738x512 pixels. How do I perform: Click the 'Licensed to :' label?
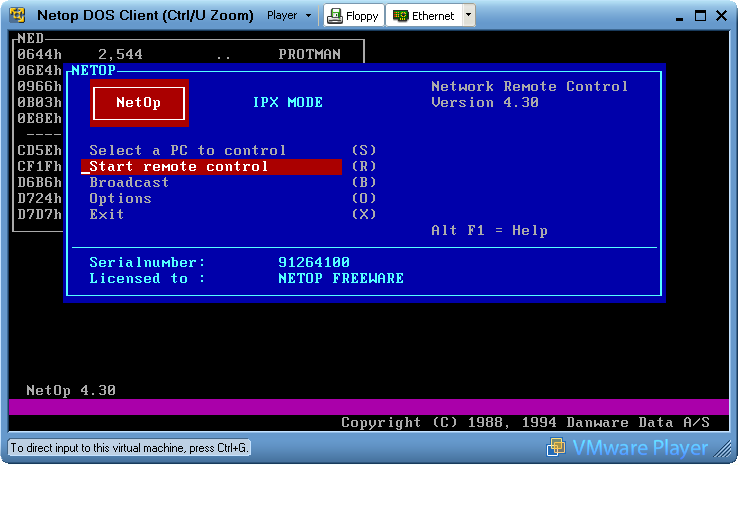[147, 278]
